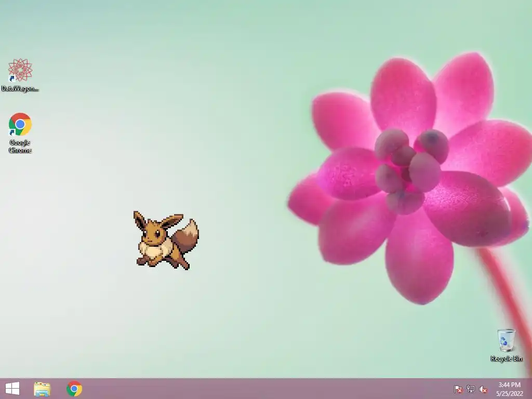The image size is (532, 399).
Task: Click the muted speaker volume icon
Action: coord(483,389)
